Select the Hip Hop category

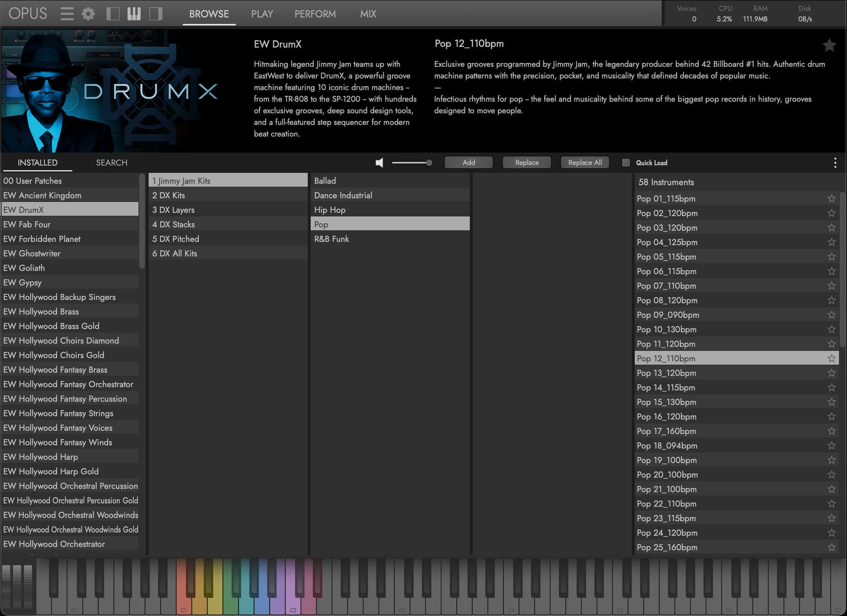(x=390, y=210)
